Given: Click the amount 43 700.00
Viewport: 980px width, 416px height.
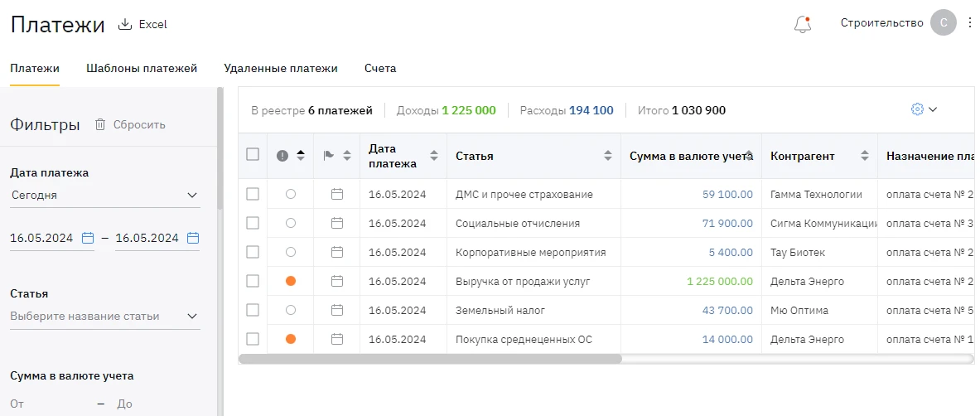Looking at the screenshot, I should (x=727, y=310).
